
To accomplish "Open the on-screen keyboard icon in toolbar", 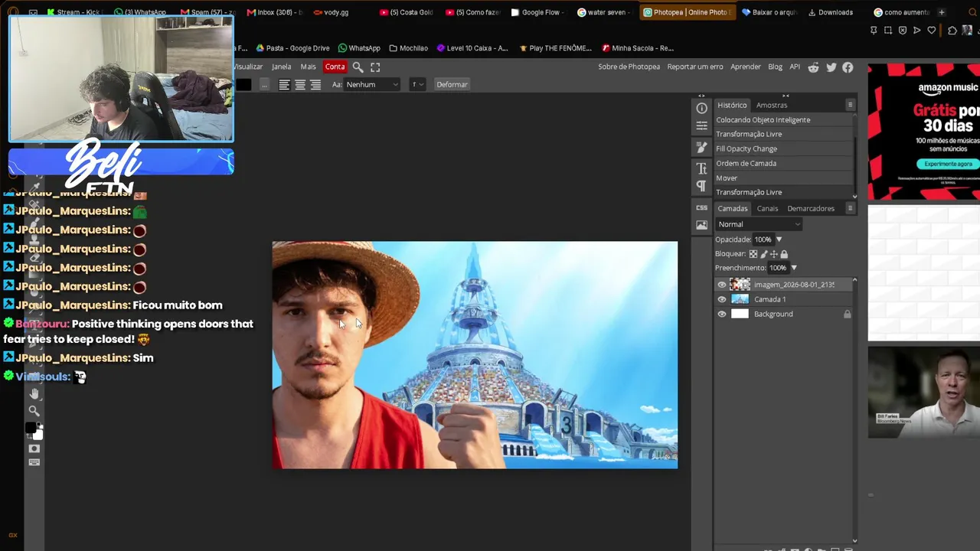I will point(34,462).
